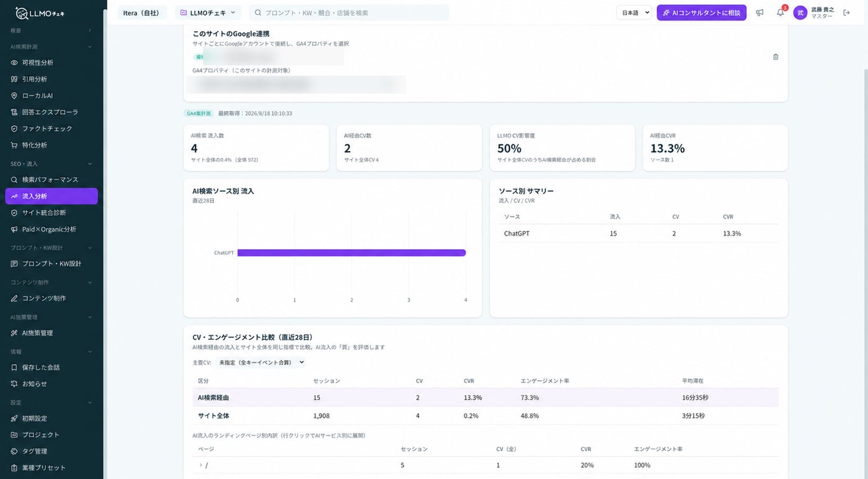Open コンテンツ制作 pencil icon
Screen dimensions: 868x479
(x=14, y=298)
